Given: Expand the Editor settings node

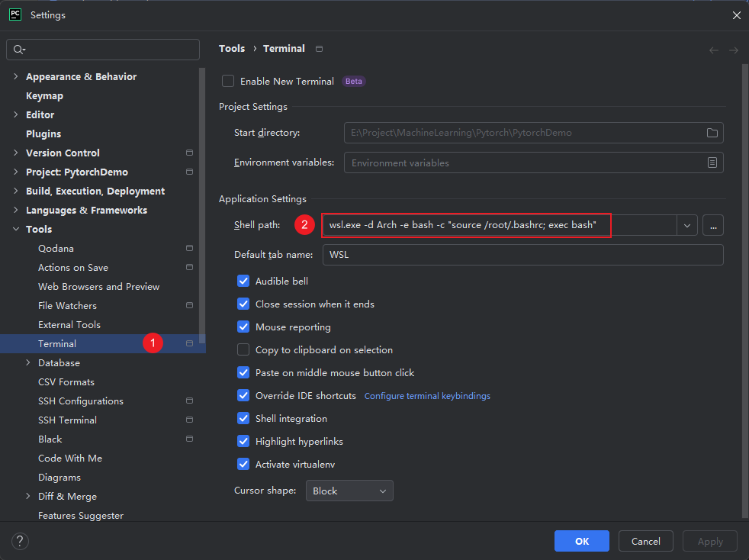Looking at the screenshot, I should [16, 114].
